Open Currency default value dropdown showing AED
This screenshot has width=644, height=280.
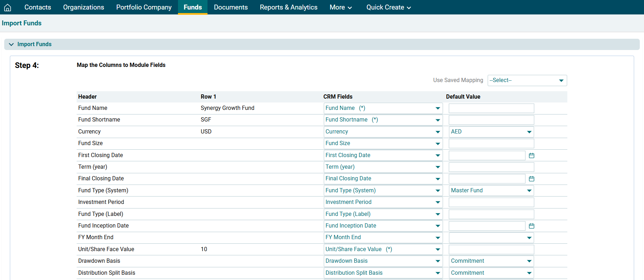(491, 132)
